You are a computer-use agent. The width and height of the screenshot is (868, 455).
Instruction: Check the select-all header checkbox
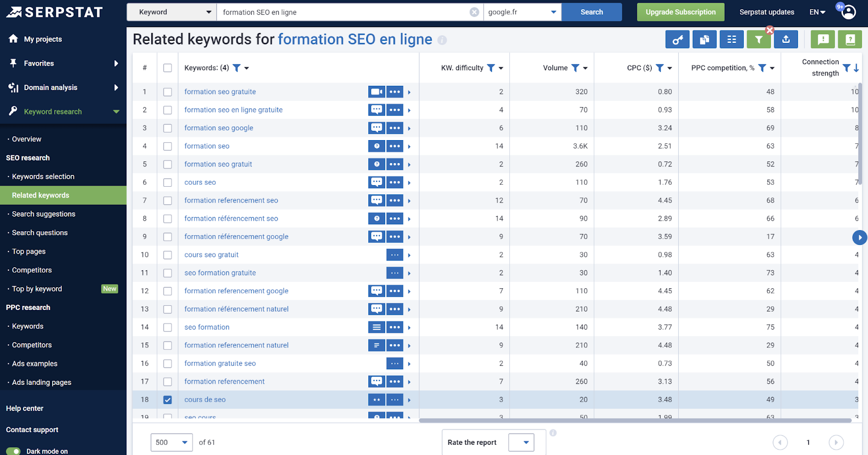(168, 68)
